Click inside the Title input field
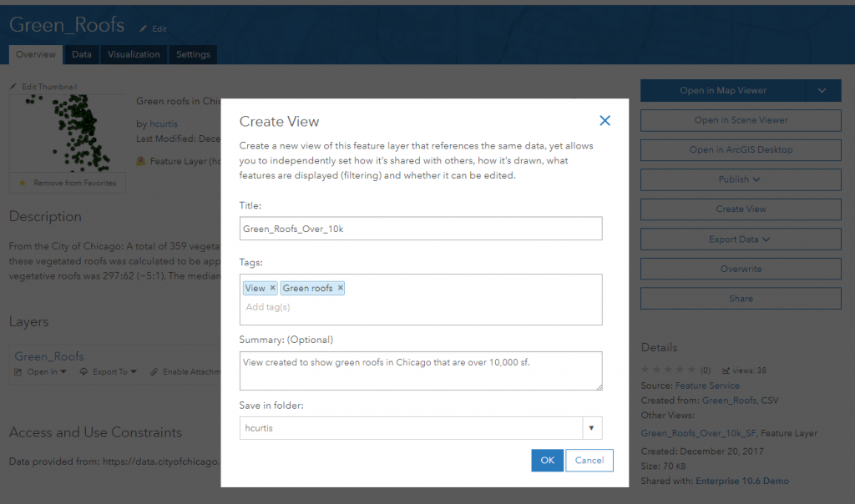855x504 pixels. coord(420,229)
